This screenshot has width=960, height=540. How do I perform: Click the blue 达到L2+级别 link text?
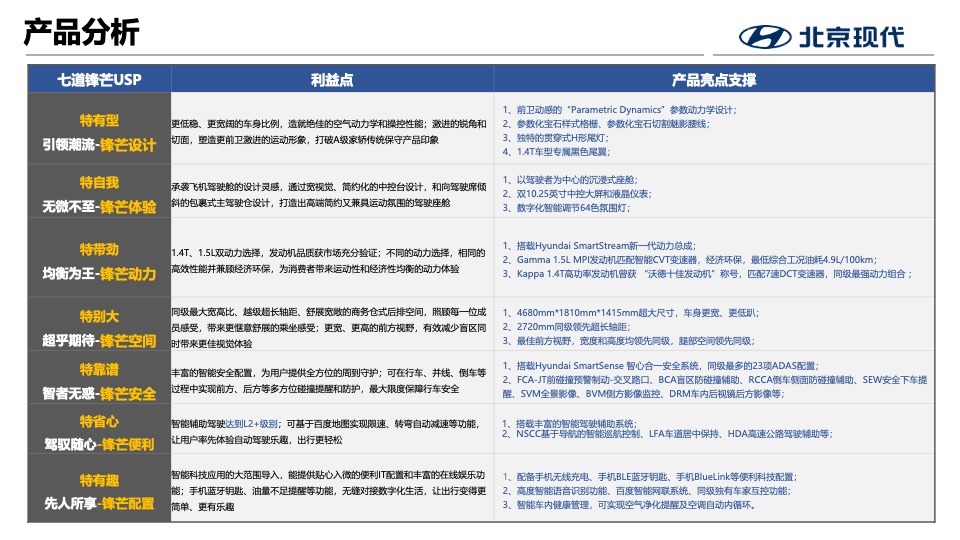[x=252, y=424]
